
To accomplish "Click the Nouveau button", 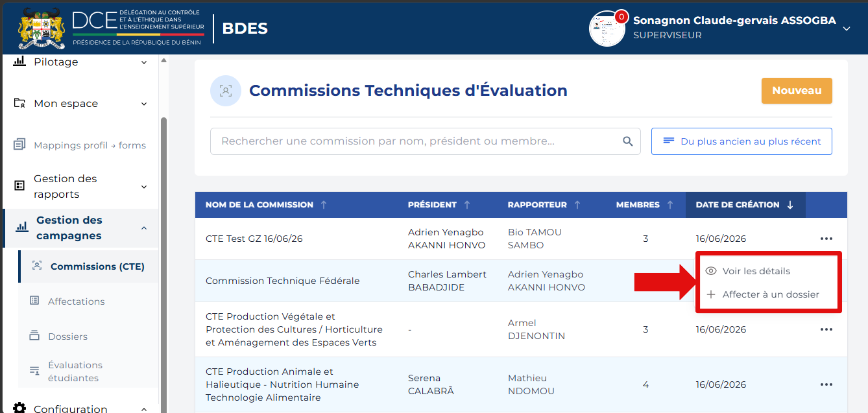I will tap(797, 91).
